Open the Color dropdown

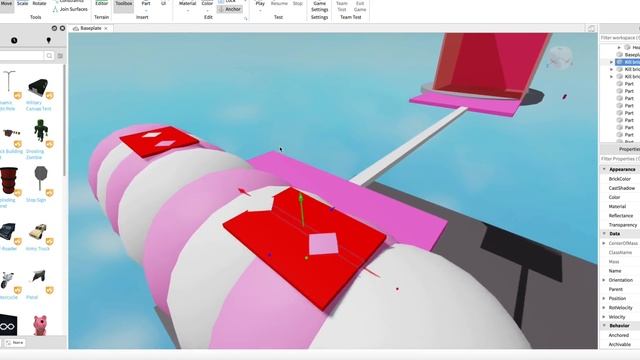click(207, 5)
